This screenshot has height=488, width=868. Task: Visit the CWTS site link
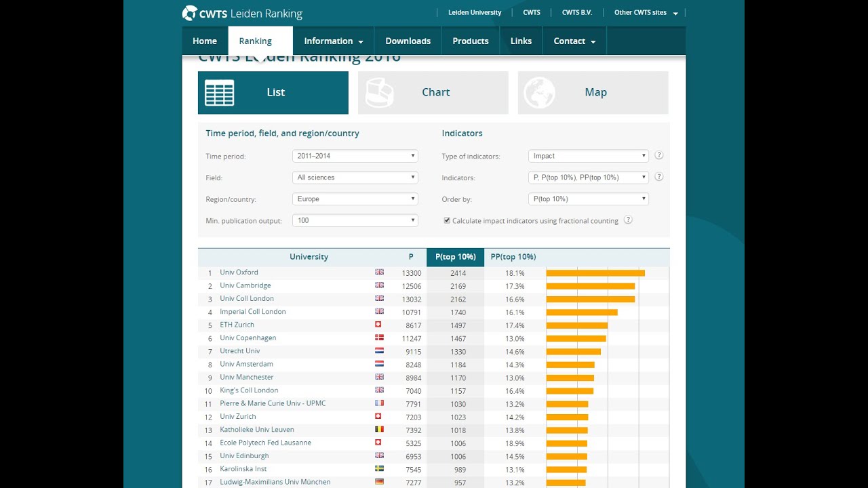pyautogui.click(x=532, y=12)
